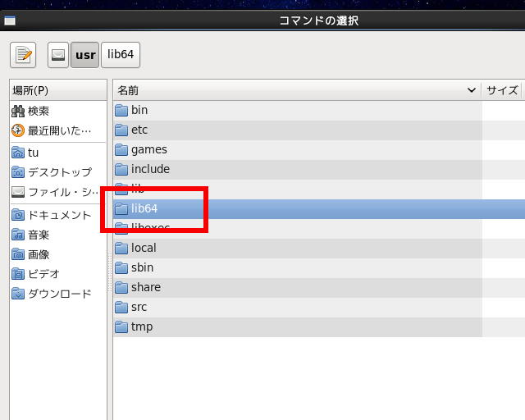Sort by the サイズ size column header
This screenshot has width=525, height=420.
[x=502, y=90]
